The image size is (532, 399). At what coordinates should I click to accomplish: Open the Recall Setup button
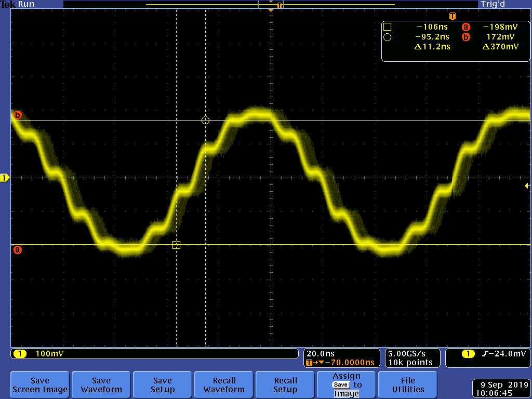pos(285,385)
